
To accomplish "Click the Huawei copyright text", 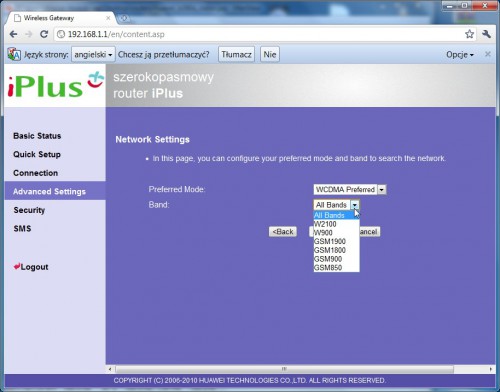I will point(250,380).
